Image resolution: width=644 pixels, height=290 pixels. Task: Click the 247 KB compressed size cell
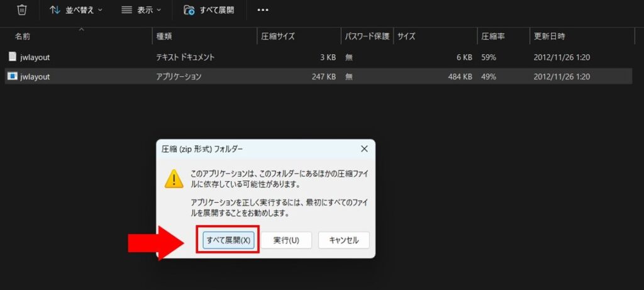[324, 77]
